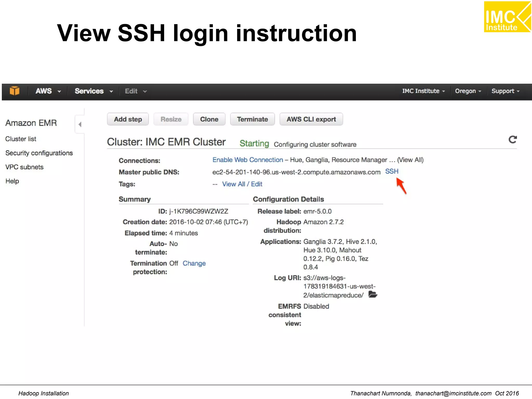The height and width of the screenshot is (399, 532).
Task: Click the Creation date value
Action: pos(209,222)
